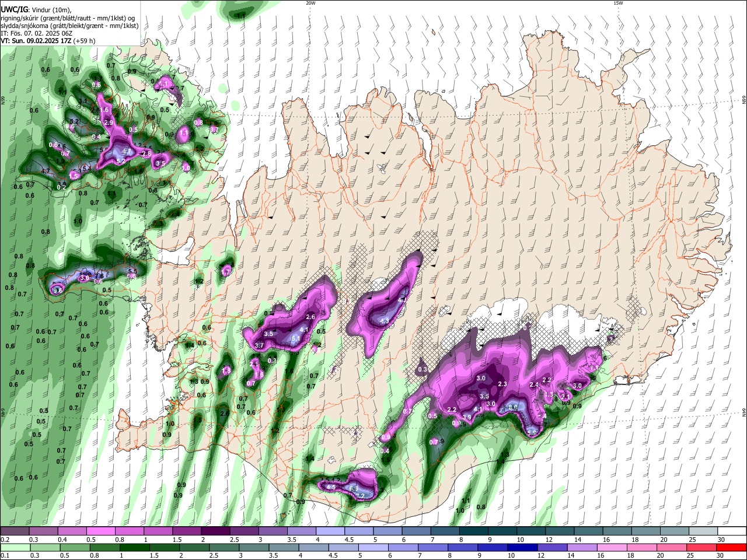Click the 'IT: Fös. 07. 02. 2025 06Z' line
Viewport: 747px width, 560px height.
click(36, 33)
